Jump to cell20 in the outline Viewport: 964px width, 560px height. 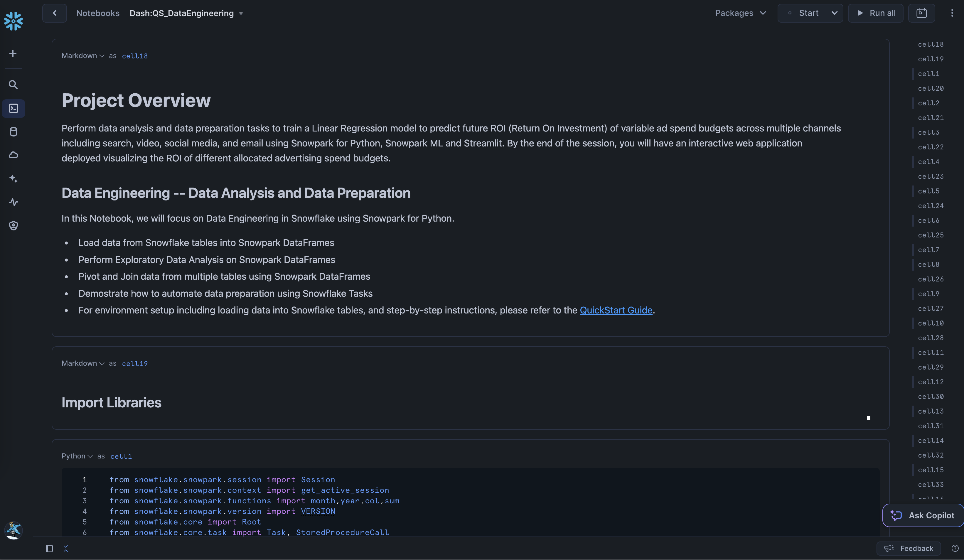(930, 88)
